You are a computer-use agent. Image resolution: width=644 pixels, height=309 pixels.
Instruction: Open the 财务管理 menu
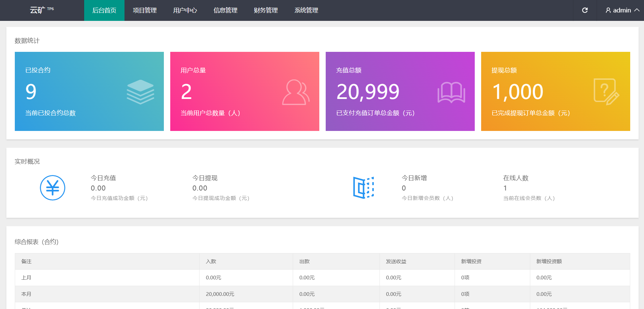(x=266, y=10)
